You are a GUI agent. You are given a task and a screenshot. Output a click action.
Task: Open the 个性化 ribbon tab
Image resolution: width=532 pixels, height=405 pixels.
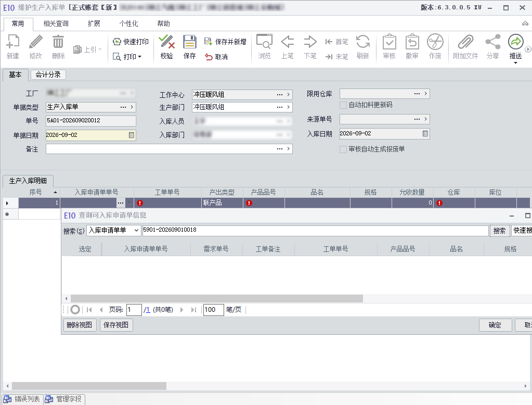(x=129, y=23)
